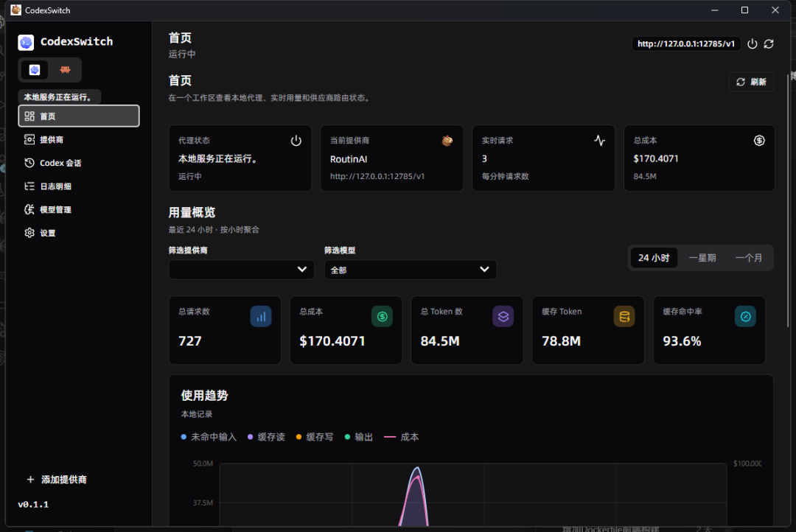The image size is (796, 532).
Task: Open the 设置 settings page
Action: (x=79, y=233)
